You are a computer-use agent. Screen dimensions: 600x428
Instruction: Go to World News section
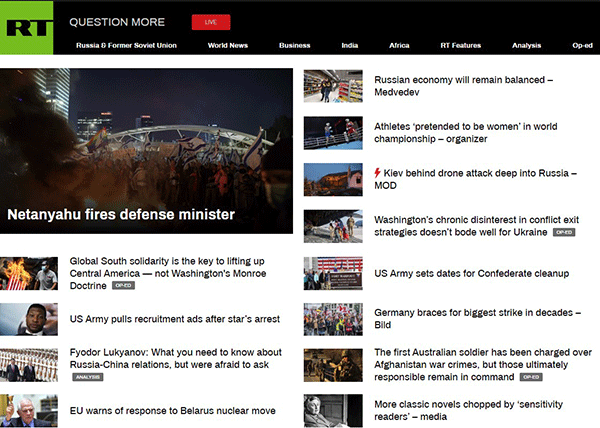click(228, 45)
